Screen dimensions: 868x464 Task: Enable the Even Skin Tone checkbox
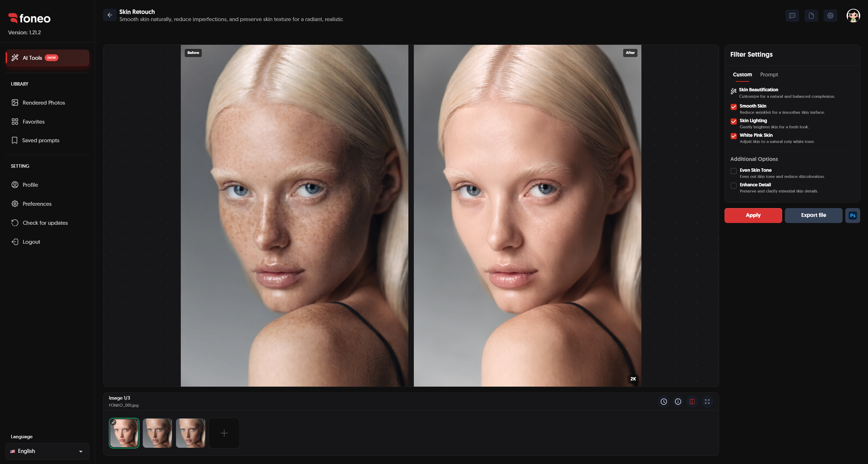tap(733, 171)
